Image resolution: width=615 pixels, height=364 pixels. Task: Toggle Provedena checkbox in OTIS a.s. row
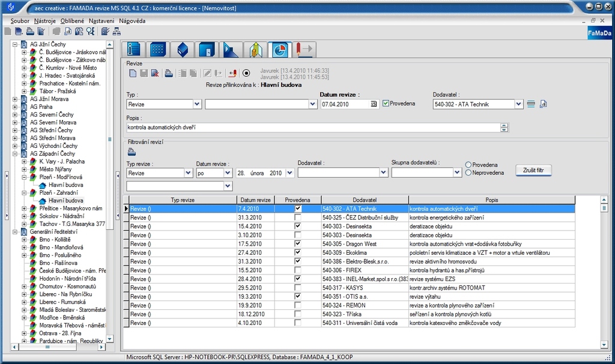pyautogui.click(x=298, y=296)
